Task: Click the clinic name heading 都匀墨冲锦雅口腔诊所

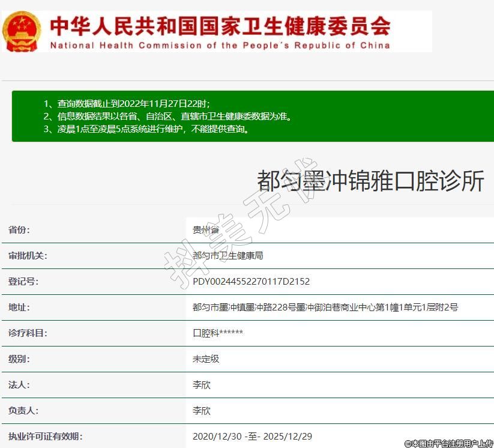Action: [x=370, y=181]
